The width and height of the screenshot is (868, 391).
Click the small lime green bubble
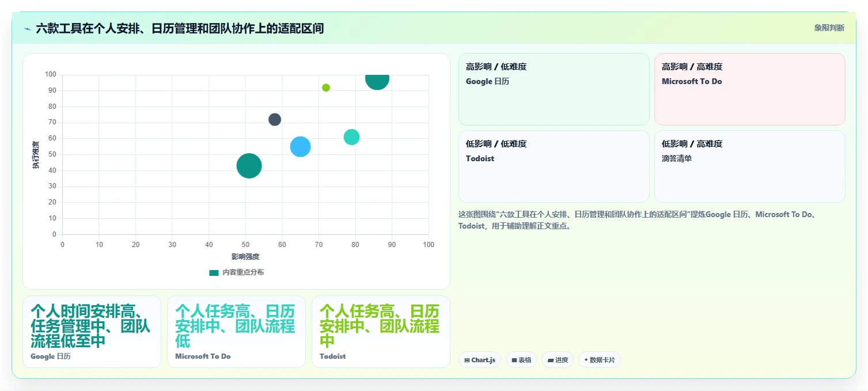coord(326,88)
